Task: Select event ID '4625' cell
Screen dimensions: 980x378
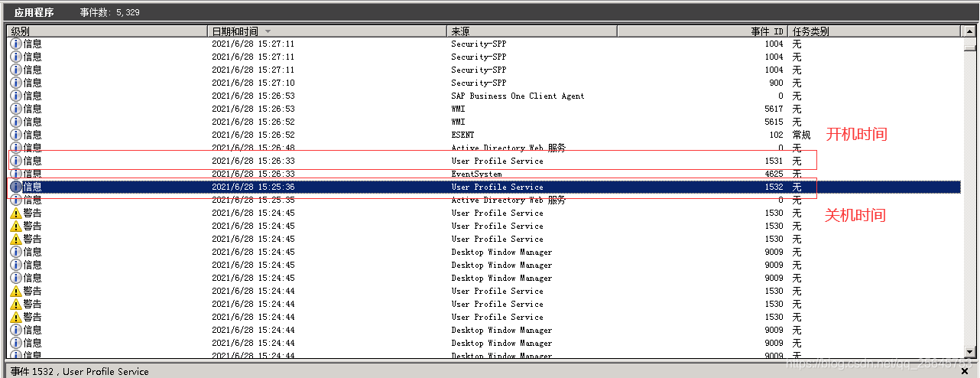Action: [774, 174]
